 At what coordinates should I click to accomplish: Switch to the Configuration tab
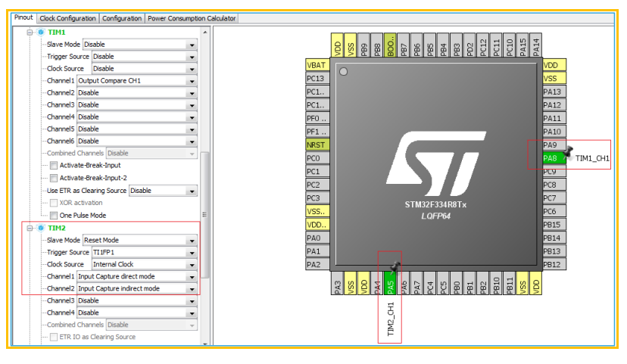[122, 18]
